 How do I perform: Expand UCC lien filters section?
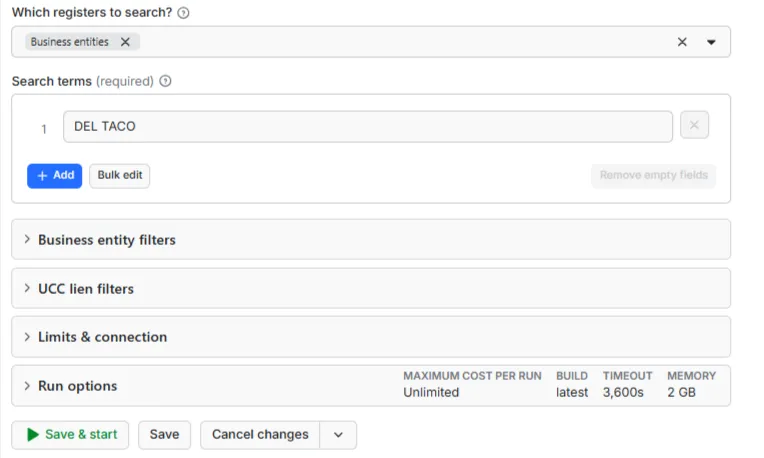click(371, 288)
